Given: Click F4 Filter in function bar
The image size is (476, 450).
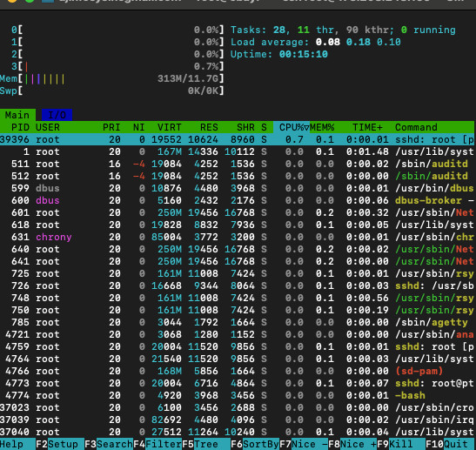Looking at the screenshot, I should 158,444.
